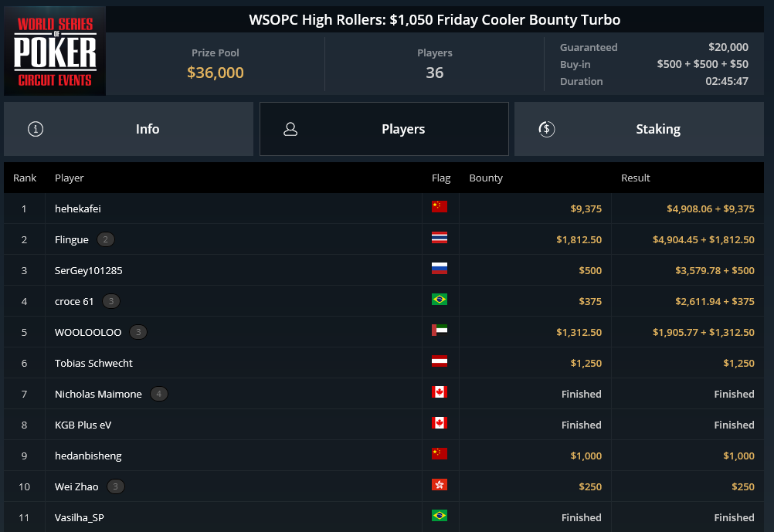Click Brazil flag next to croce 61
774x532 pixels.
(440, 299)
